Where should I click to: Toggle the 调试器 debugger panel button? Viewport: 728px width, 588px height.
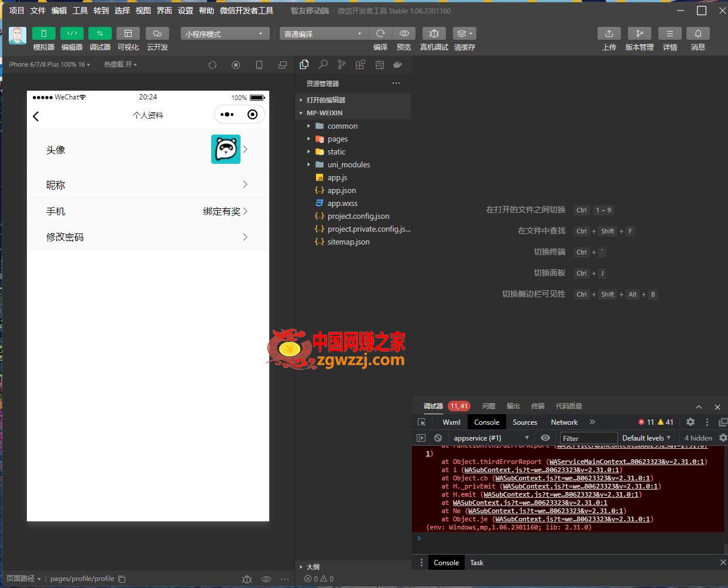pyautogui.click(x=99, y=34)
